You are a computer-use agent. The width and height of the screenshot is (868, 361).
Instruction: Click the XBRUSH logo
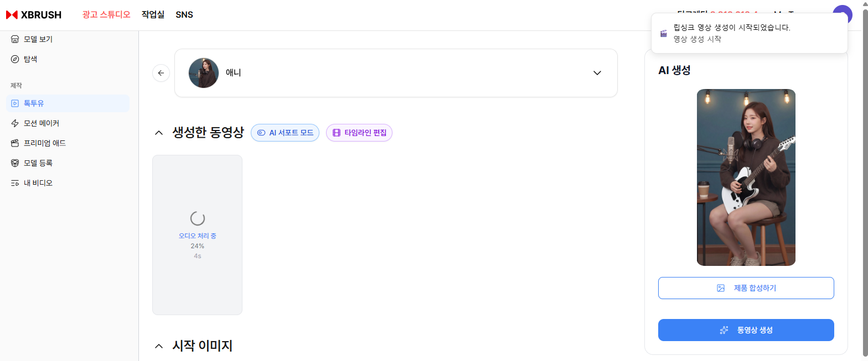34,15
